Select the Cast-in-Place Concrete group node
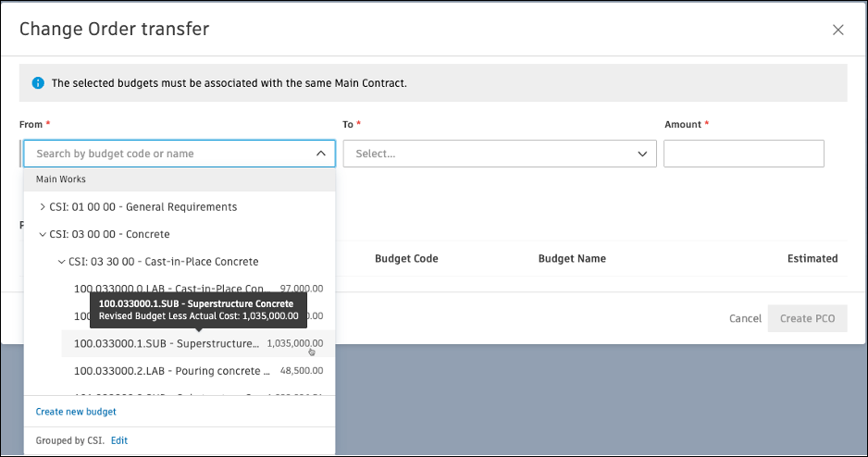This screenshot has height=457, width=868. [x=163, y=262]
